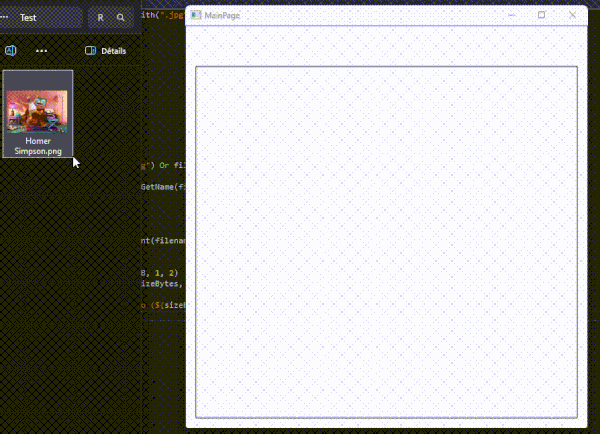The width and height of the screenshot is (600, 434).
Task: Click the search magnifier icon in Explorer
Action: [x=121, y=18]
